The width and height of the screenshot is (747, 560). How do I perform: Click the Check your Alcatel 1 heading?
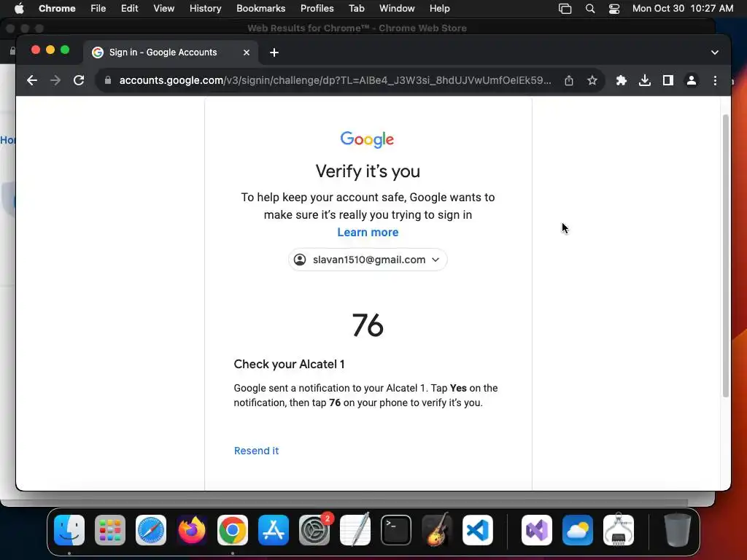pyautogui.click(x=289, y=365)
